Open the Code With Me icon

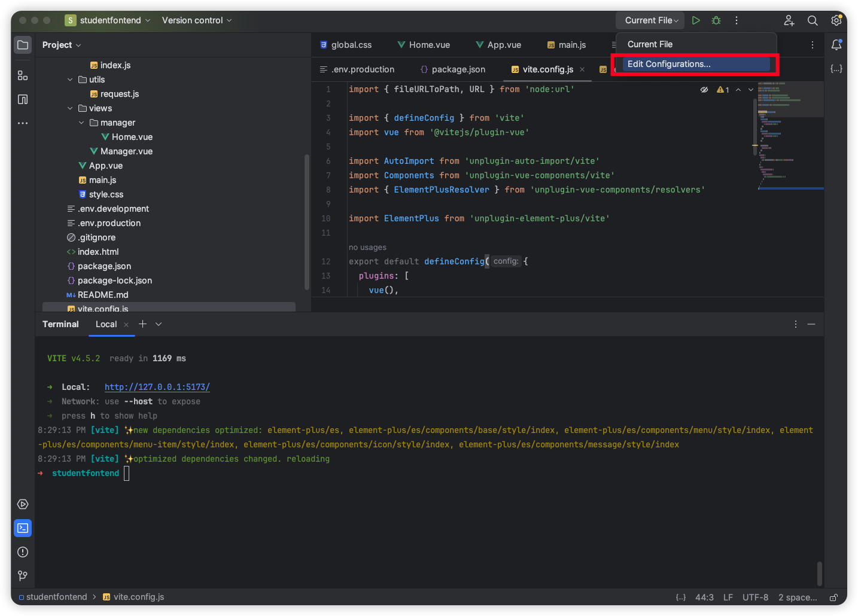coord(789,20)
